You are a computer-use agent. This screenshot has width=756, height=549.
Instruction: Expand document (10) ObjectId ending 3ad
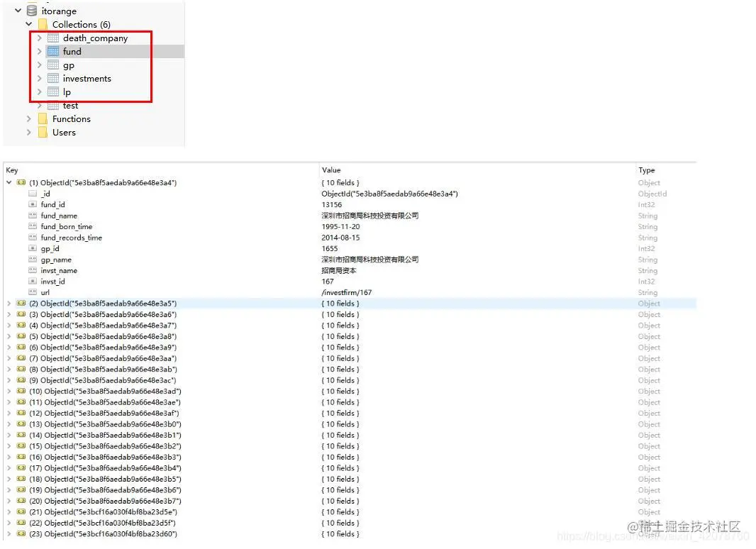pos(9,392)
